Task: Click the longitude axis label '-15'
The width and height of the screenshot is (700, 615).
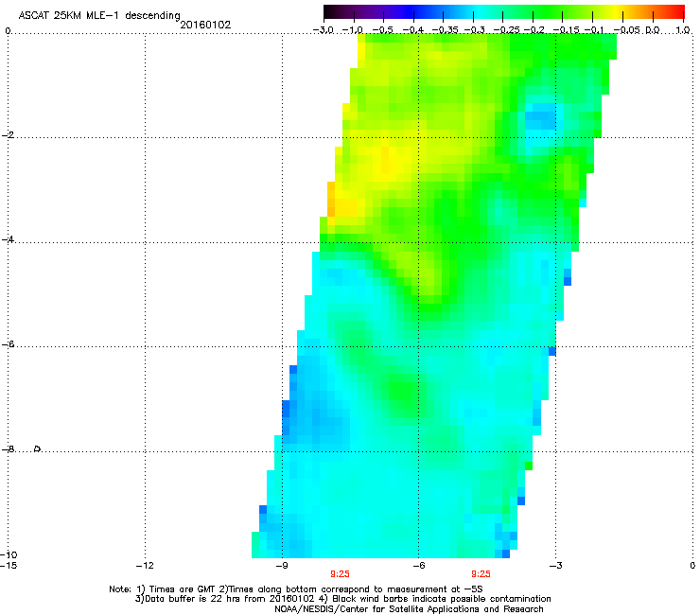Action: point(9,566)
